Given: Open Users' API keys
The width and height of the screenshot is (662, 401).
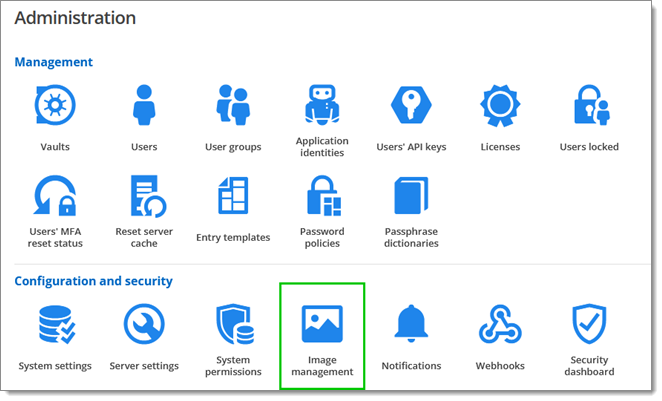Looking at the screenshot, I should pos(410,106).
